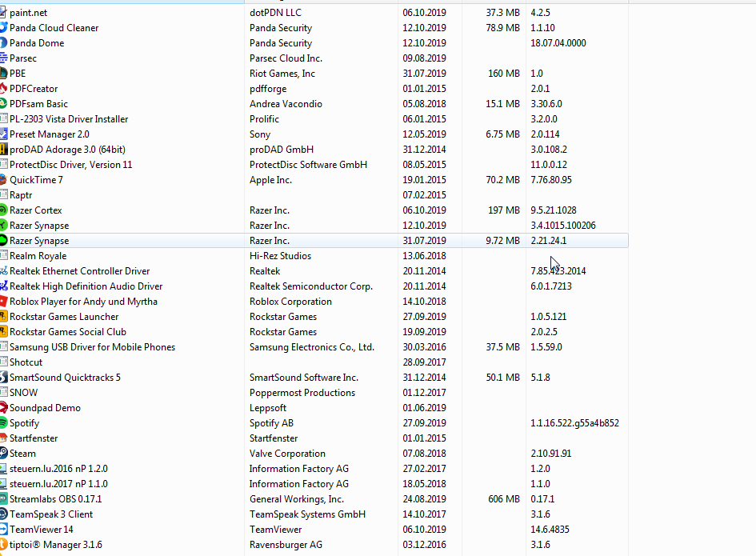The image size is (756, 556).
Task: Click the Startfenster icon
Action: [x=3, y=438]
